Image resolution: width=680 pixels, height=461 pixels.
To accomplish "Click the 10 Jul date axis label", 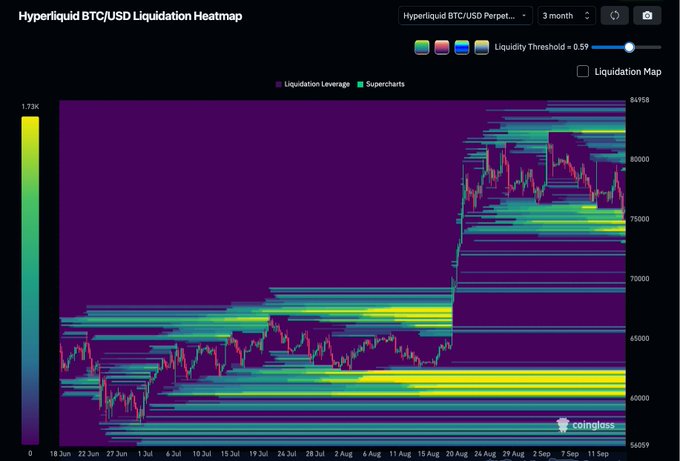I will (202, 454).
